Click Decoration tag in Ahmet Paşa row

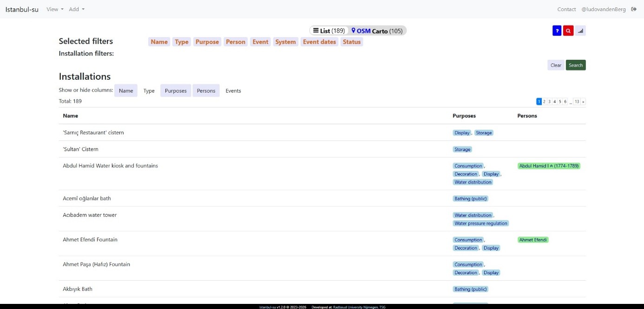[x=466, y=273]
